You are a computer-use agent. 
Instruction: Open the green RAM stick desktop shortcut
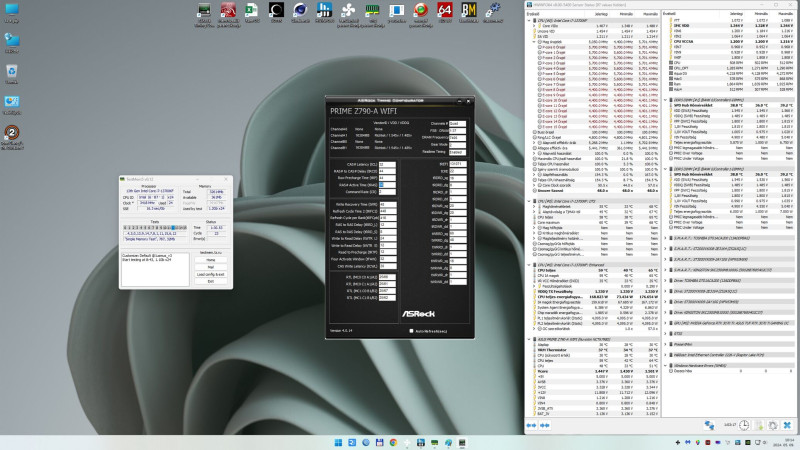point(372,10)
